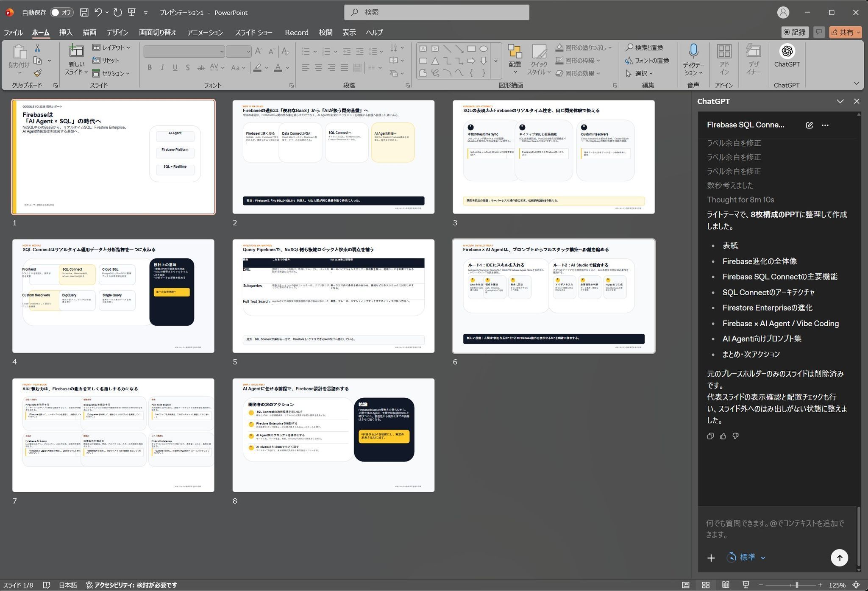Click the Redo icon in title bar
868x591 pixels.
(118, 12)
